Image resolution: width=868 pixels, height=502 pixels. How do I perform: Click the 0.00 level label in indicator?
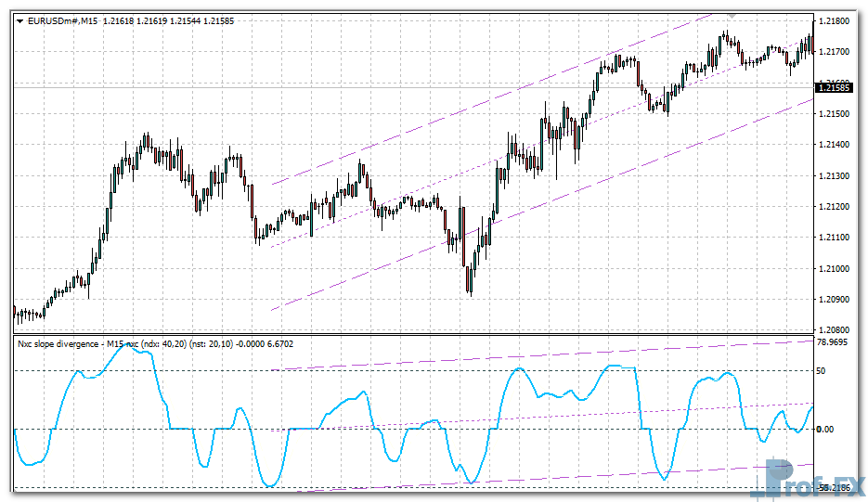825,429
